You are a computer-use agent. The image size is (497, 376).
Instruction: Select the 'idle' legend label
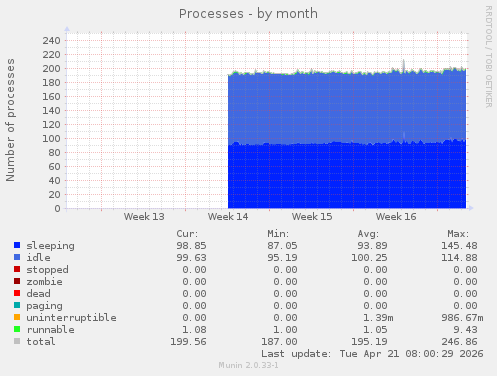coord(38,258)
